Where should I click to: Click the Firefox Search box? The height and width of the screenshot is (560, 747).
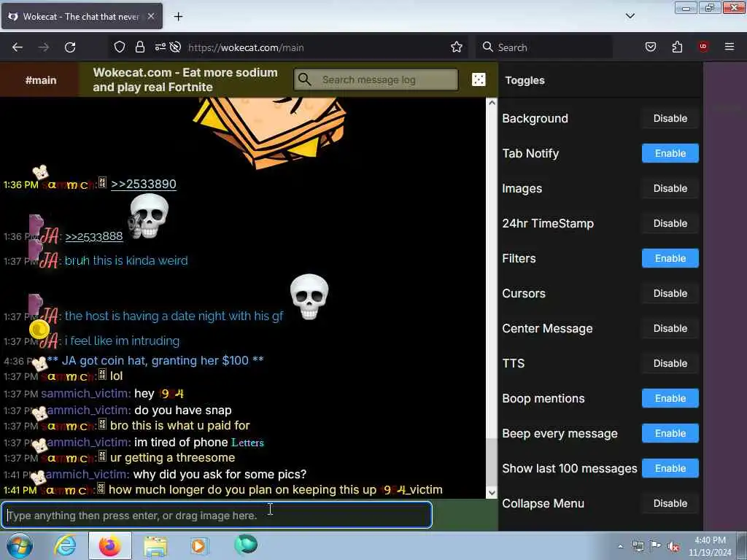(544, 47)
